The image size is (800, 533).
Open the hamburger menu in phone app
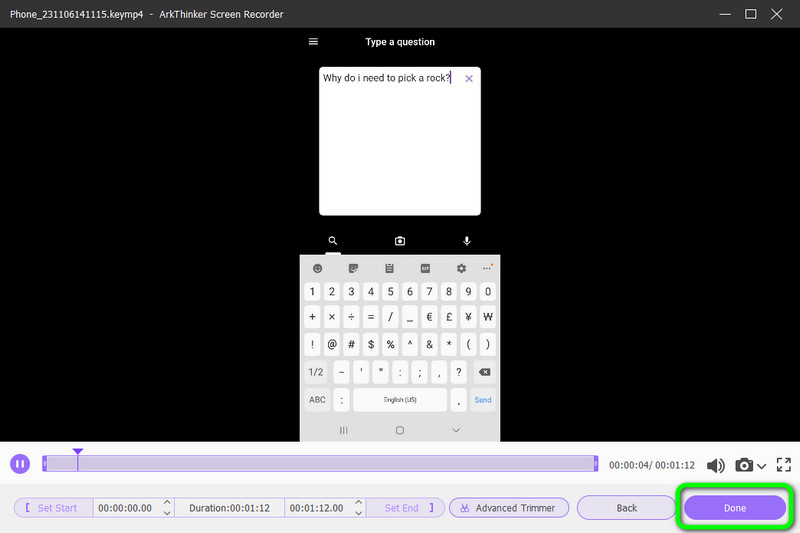click(x=313, y=42)
